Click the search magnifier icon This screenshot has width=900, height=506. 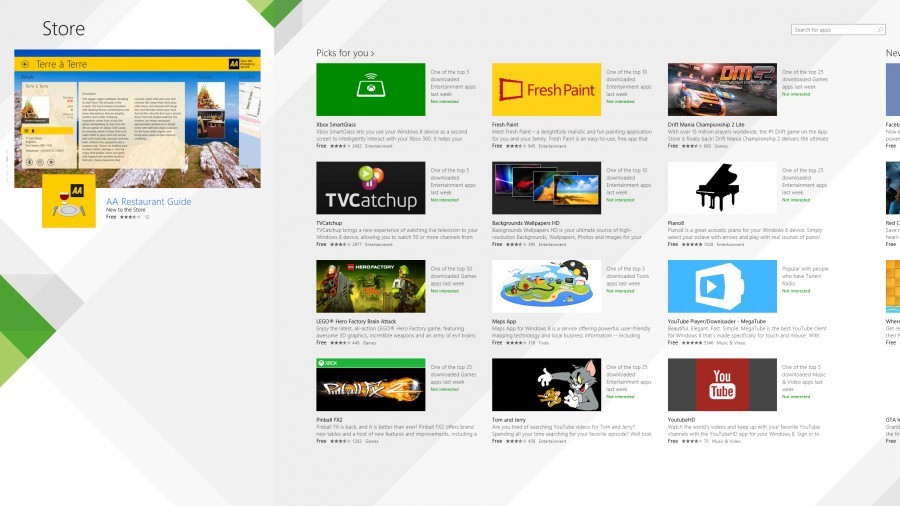(x=879, y=30)
